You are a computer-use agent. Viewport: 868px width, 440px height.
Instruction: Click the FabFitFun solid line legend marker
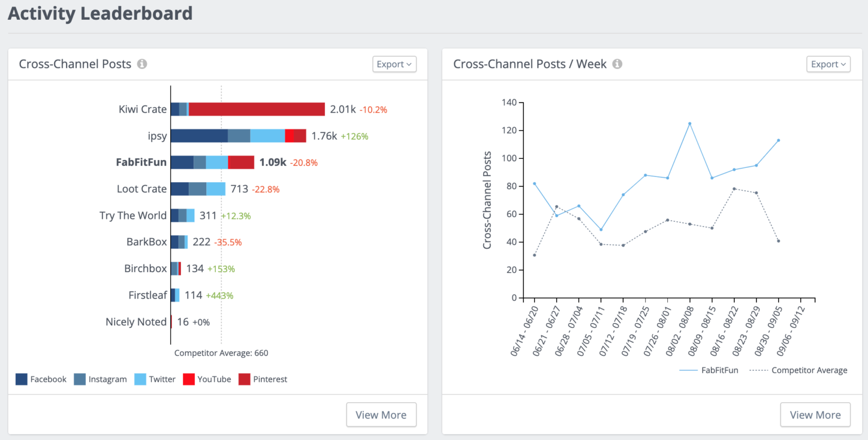pos(689,370)
